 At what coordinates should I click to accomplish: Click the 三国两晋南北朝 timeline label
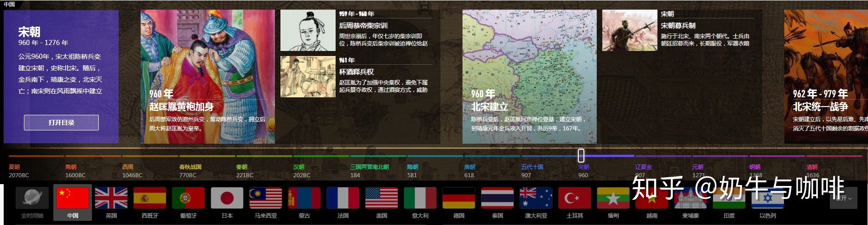(369, 167)
